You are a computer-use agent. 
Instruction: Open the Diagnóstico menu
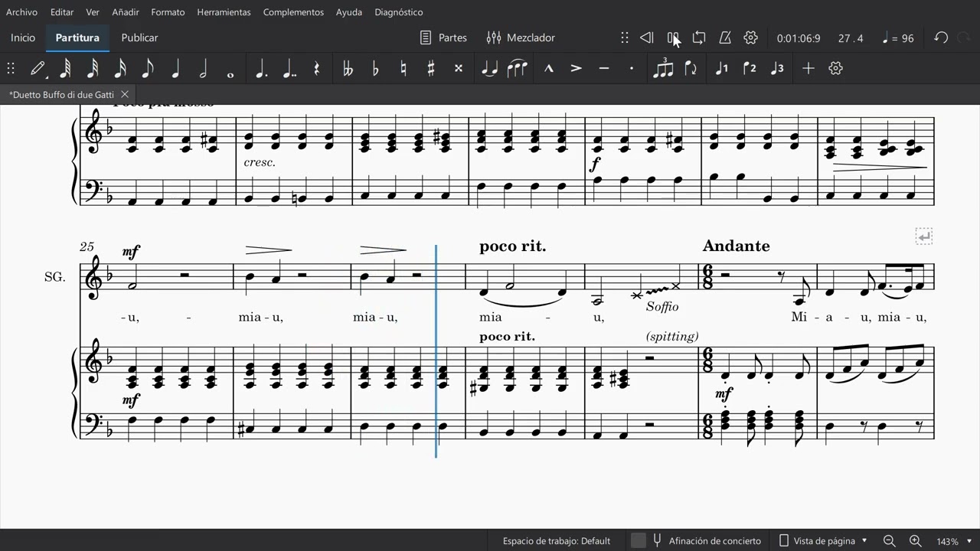399,12
